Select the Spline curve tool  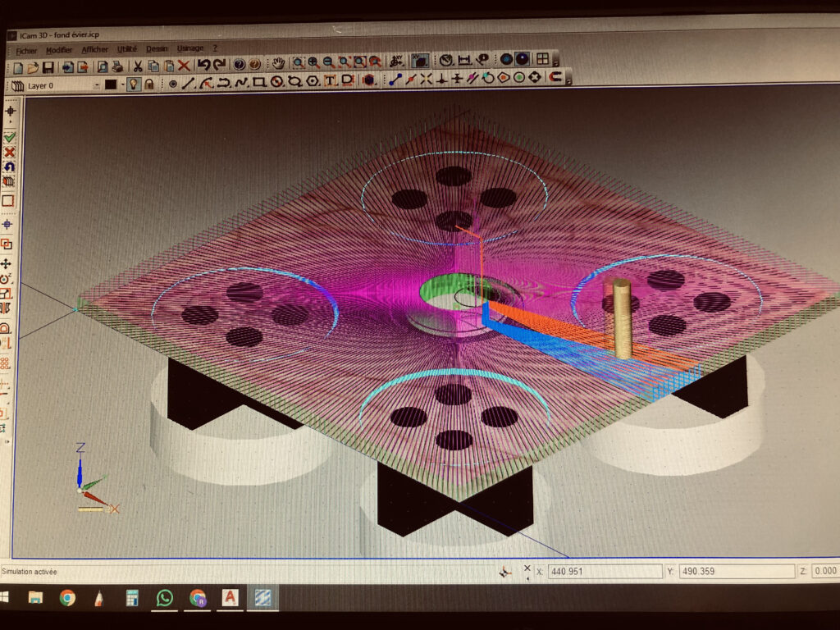tap(242, 82)
